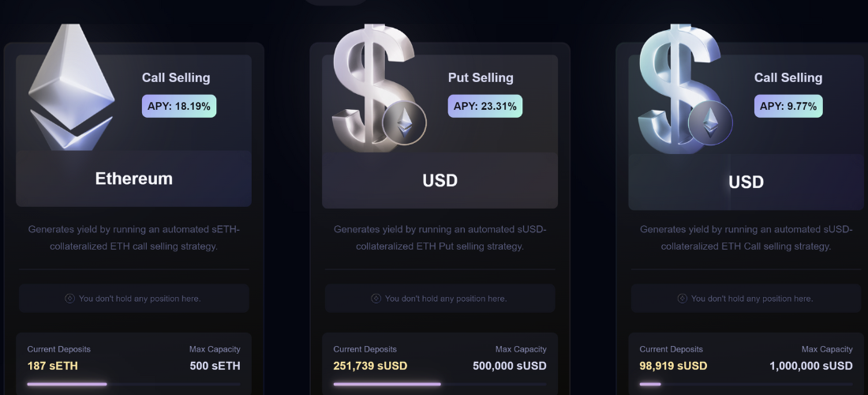Click the position icon in Put Selling vault notice
Screen dimensions: 868x395
pos(376,299)
